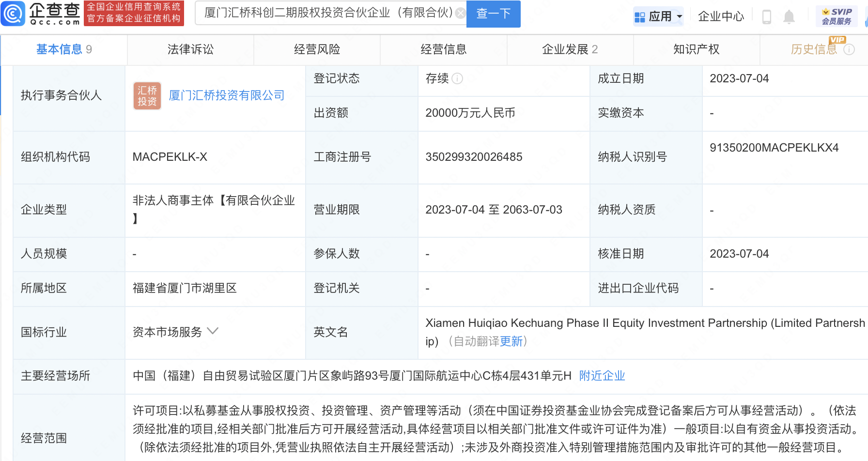Click the 成立日期 value 2023-07-04
Screen dimensions: 868x461
pos(739,78)
